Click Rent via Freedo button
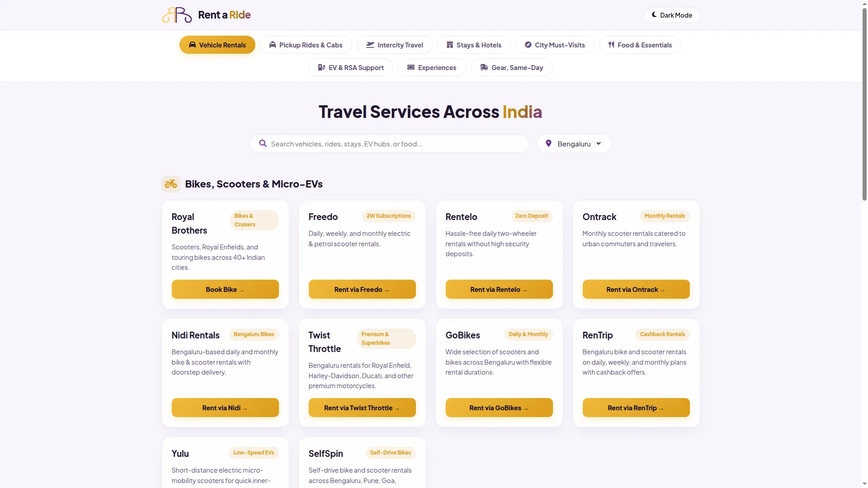 pyautogui.click(x=362, y=289)
